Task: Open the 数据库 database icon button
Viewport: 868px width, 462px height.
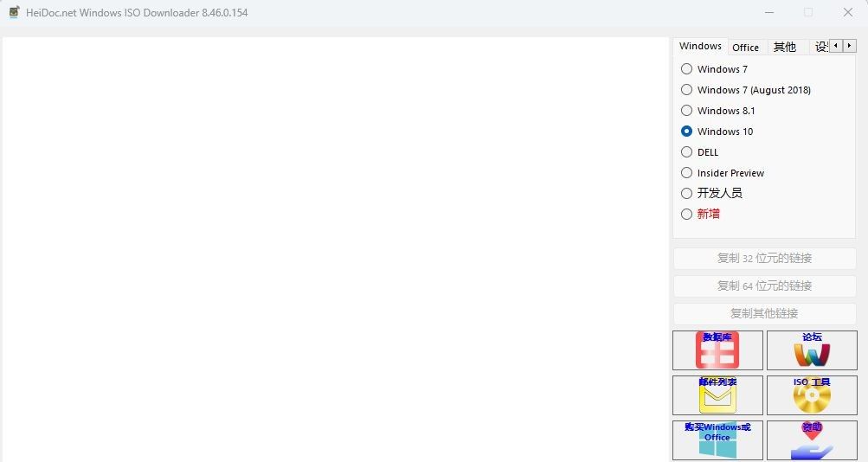Action: (x=717, y=350)
